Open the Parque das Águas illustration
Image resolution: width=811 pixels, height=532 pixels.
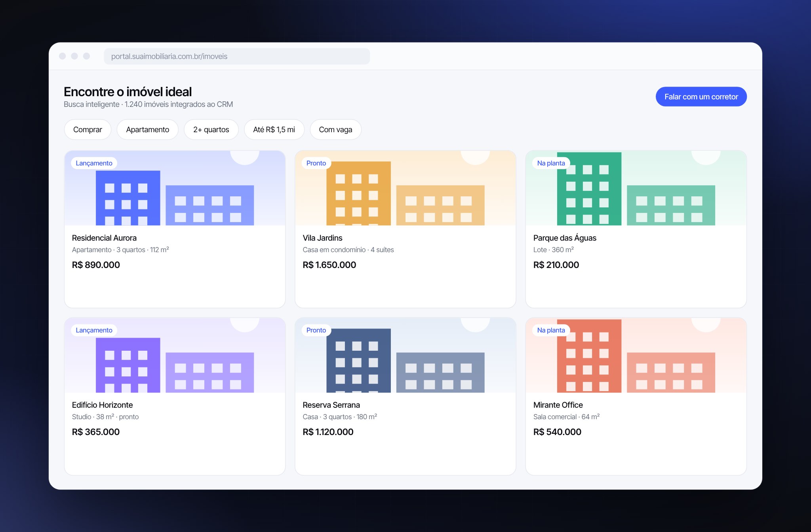click(636, 188)
